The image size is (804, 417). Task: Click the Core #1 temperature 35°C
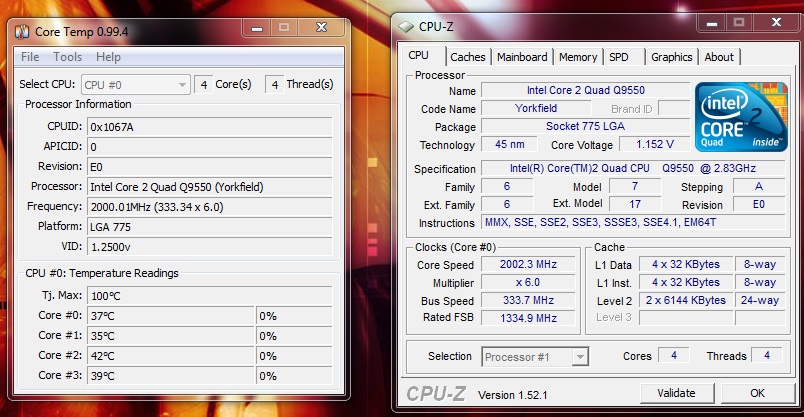coord(171,336)
